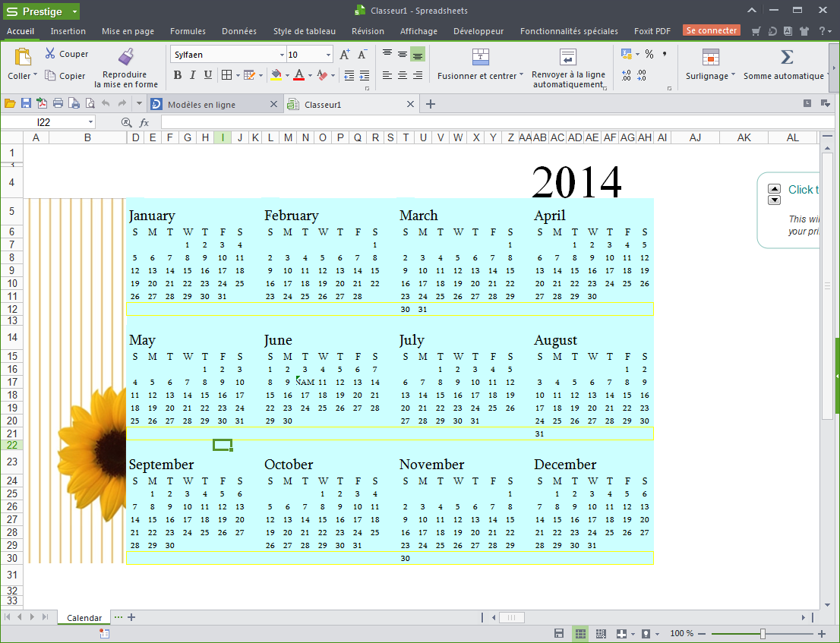Viewport: 840px width, 643px height.
Task: Open the Sylfaen font dropdown
Action: coord(280,54)
